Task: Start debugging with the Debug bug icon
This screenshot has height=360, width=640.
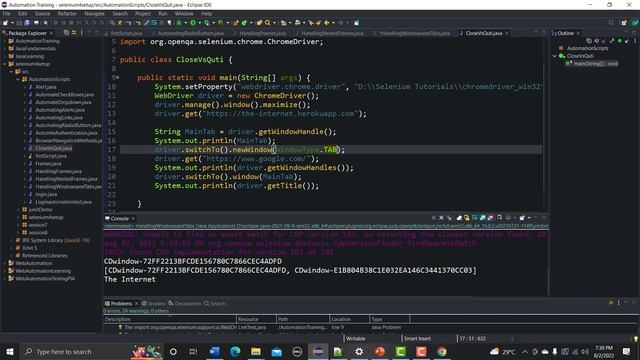Action: pos(179,23)
